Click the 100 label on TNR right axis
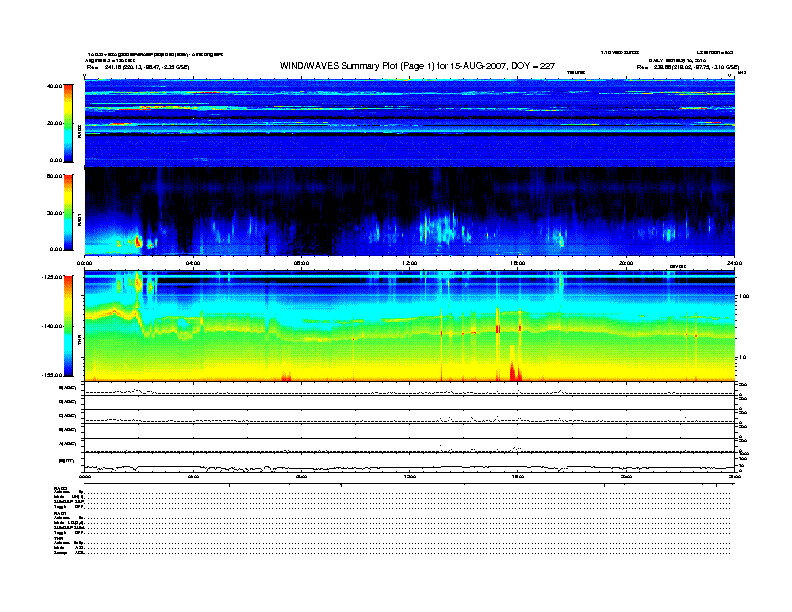Image resolution: width=792 pixels, height=612 pixels. point(744,296)
